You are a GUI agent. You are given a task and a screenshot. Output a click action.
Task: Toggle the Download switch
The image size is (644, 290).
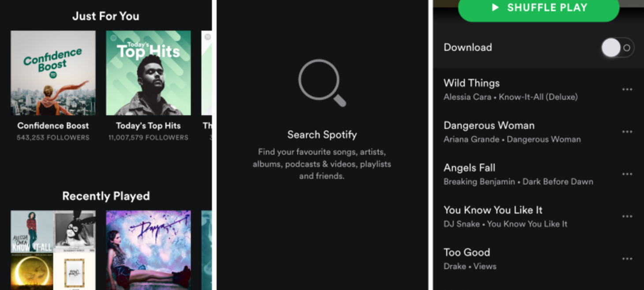click(618, 48)
